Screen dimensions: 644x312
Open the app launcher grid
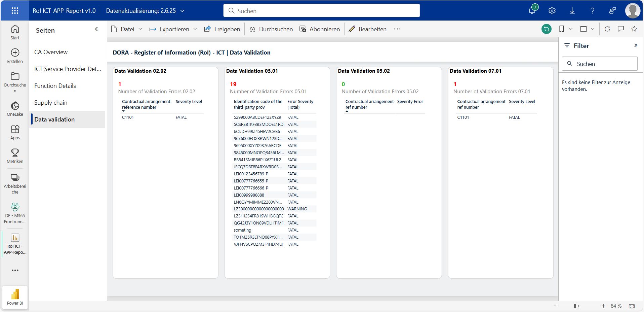pyautogui.click(x=15, y=11)
